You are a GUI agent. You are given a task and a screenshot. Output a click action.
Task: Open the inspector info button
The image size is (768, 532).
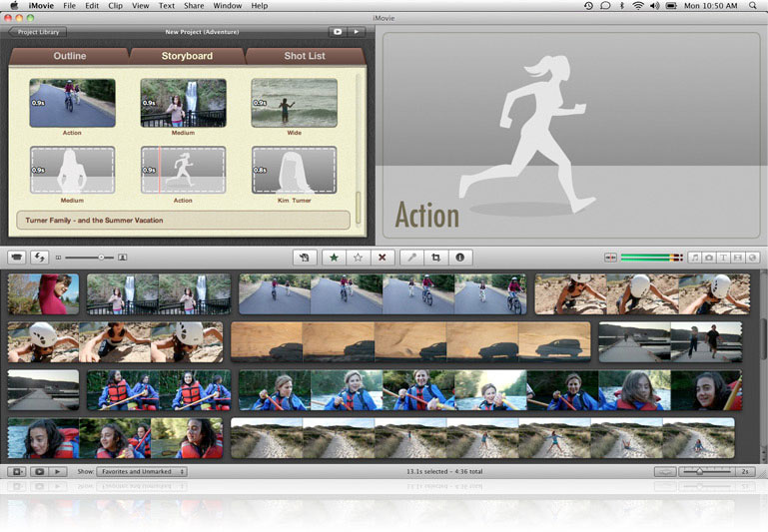click(459, 258)
